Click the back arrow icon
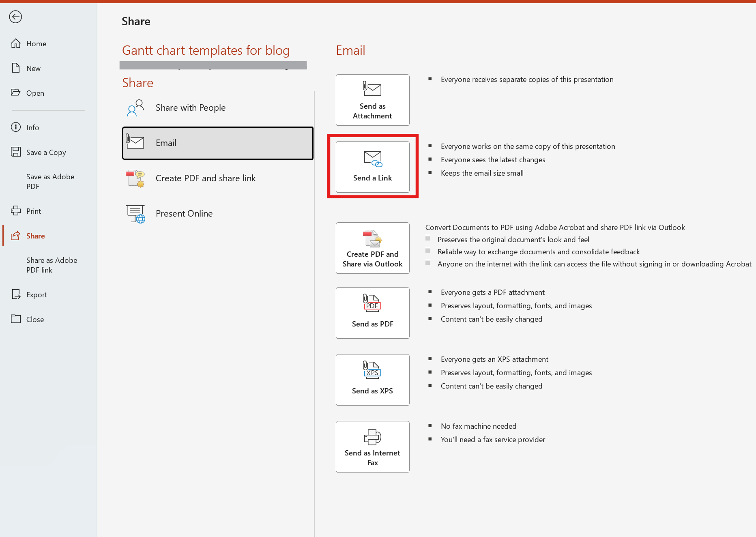 [x=15, y=17]
